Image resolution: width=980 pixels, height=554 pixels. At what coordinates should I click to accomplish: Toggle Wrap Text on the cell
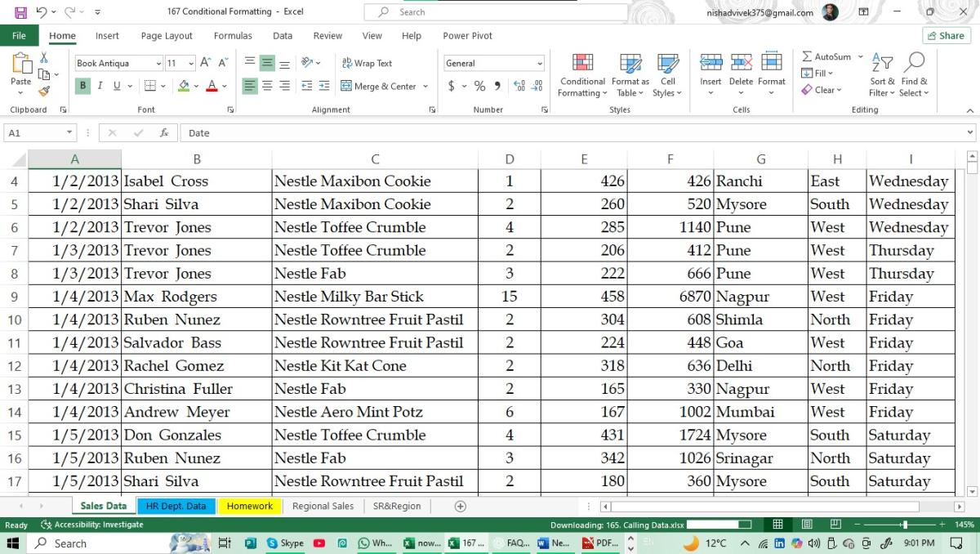(367, 63)
